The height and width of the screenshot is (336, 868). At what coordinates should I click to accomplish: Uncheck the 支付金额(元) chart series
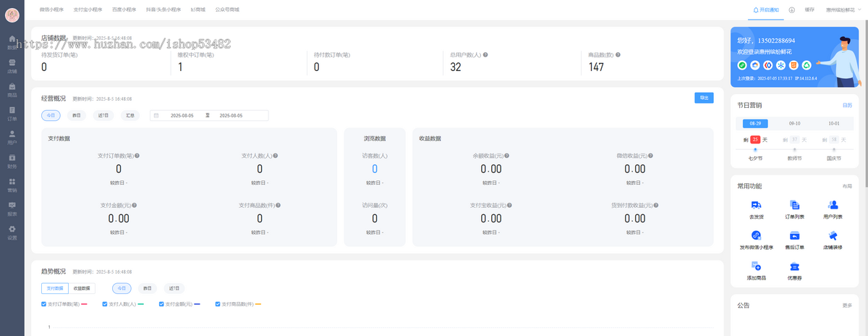pyautogui.click(x=161, y=304)
